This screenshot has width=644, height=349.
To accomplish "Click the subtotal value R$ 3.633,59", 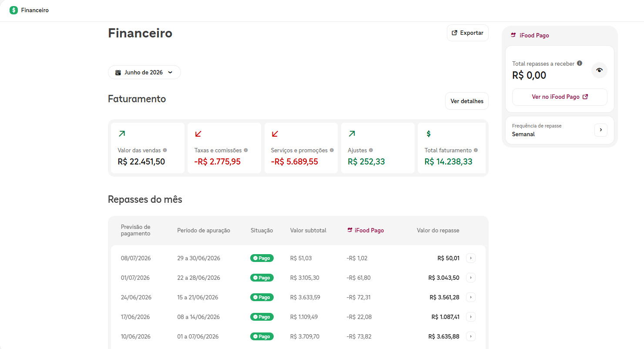I will (x=305, y=297).
